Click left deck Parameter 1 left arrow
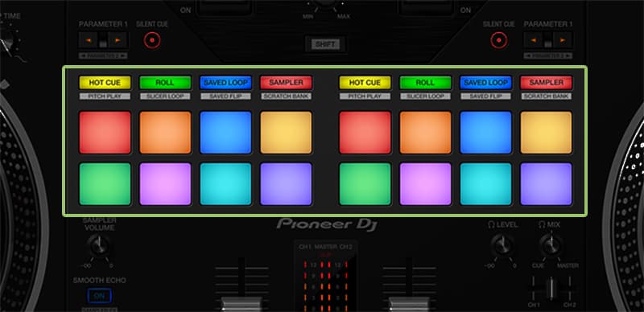Screen dimensions: 644x312 (89, 40)
